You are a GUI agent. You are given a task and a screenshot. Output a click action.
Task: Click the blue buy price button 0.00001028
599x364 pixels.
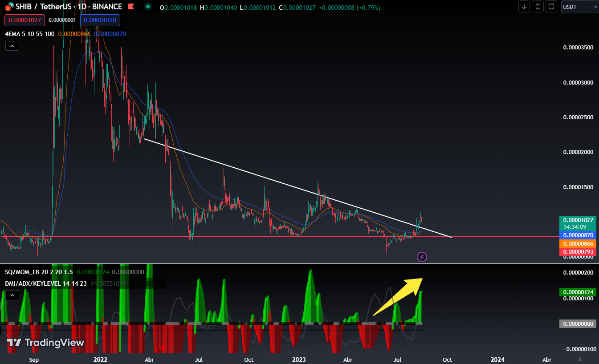[x=100, y=20]
